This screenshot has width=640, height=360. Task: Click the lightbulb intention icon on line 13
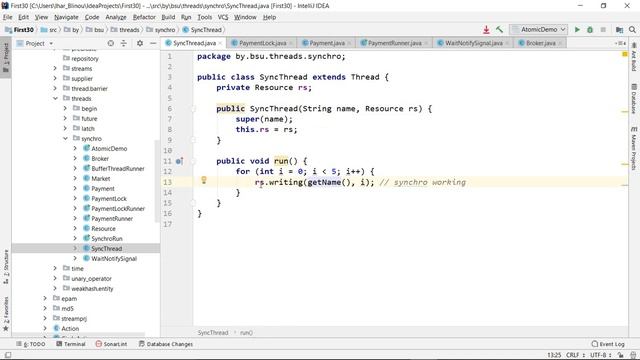click(x=204, y=180)
